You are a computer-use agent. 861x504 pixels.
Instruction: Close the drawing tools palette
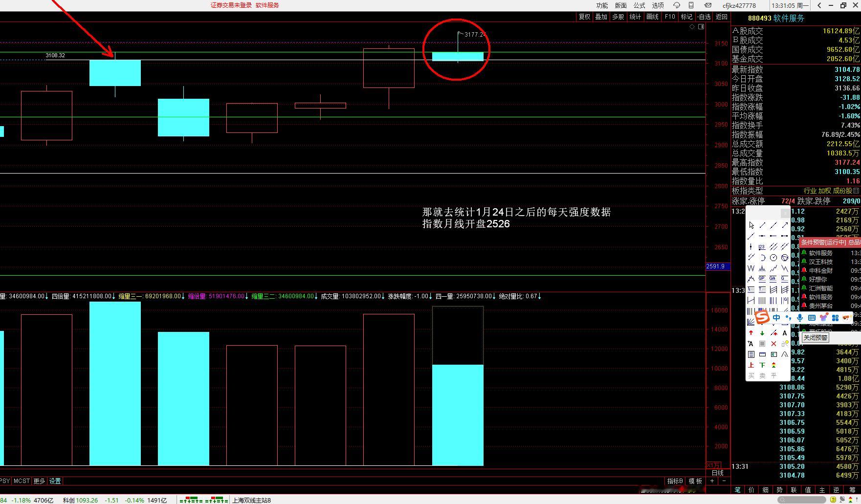coord(785,213)
